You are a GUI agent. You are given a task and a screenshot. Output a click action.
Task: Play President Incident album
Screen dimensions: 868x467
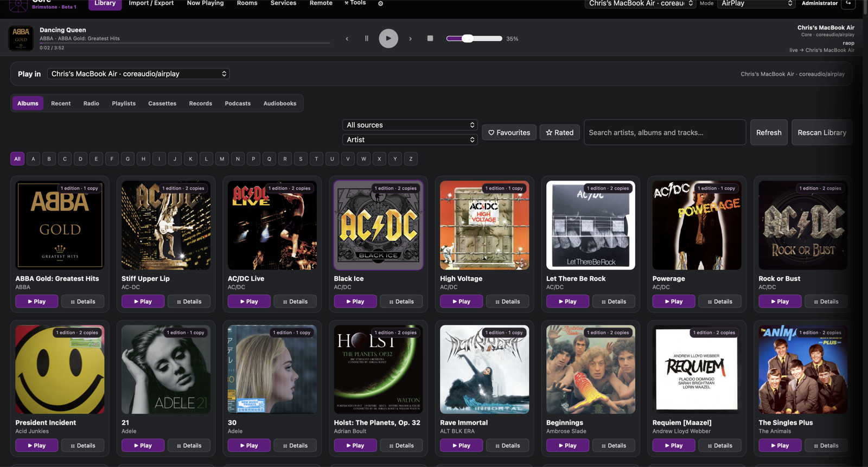(x=36, y=446)
